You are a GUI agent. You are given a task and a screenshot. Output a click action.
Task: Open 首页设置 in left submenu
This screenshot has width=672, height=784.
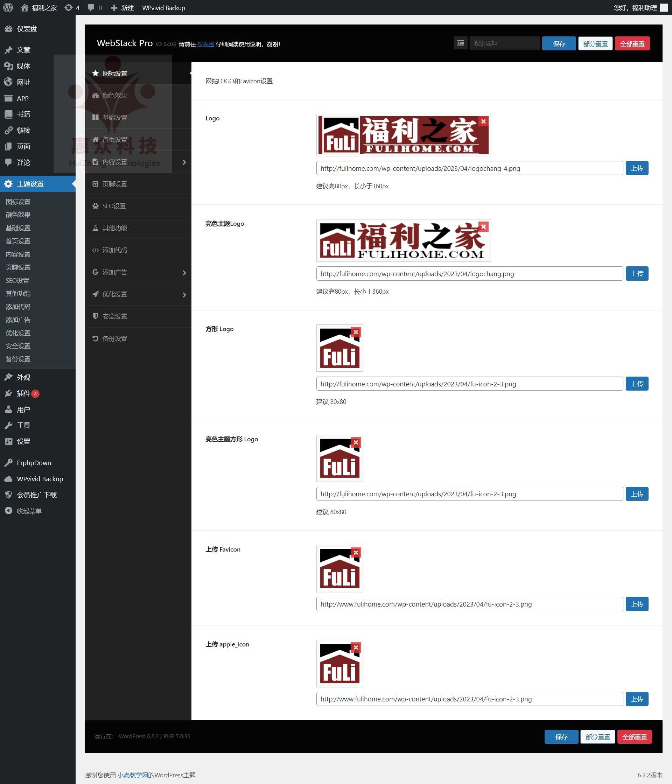18,241
